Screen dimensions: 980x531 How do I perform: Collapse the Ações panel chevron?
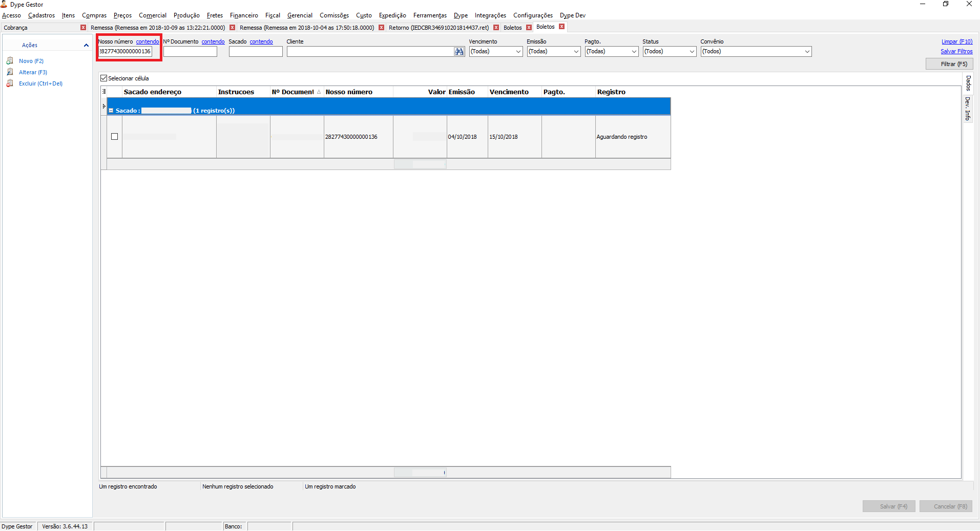[86, 45]
